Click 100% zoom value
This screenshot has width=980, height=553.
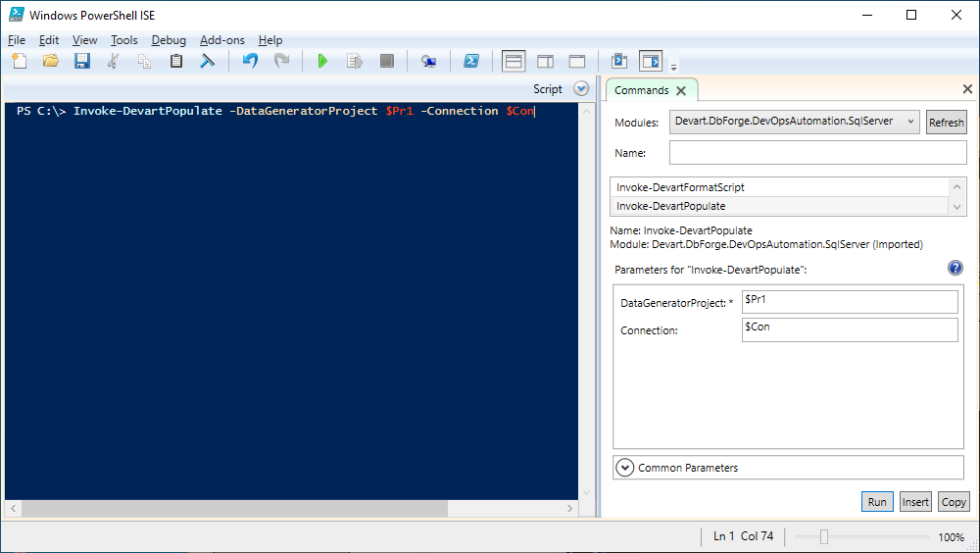pos(951,536)
